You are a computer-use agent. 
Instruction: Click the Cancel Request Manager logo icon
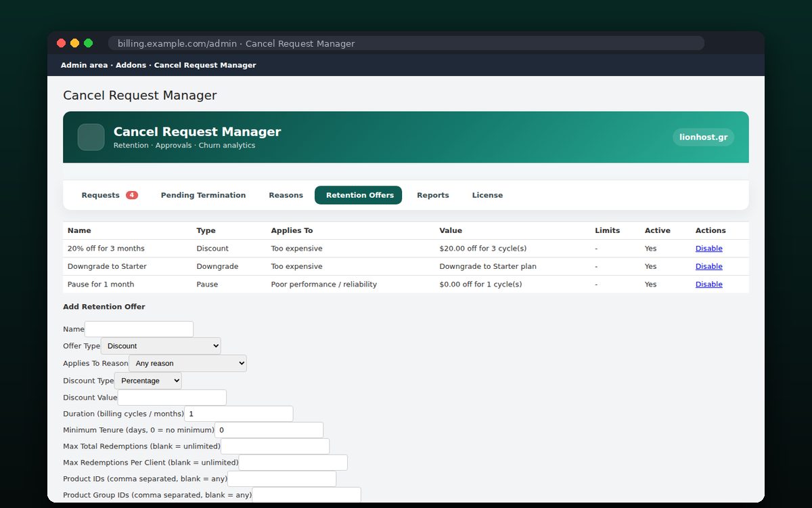click(x=91, y=137)
